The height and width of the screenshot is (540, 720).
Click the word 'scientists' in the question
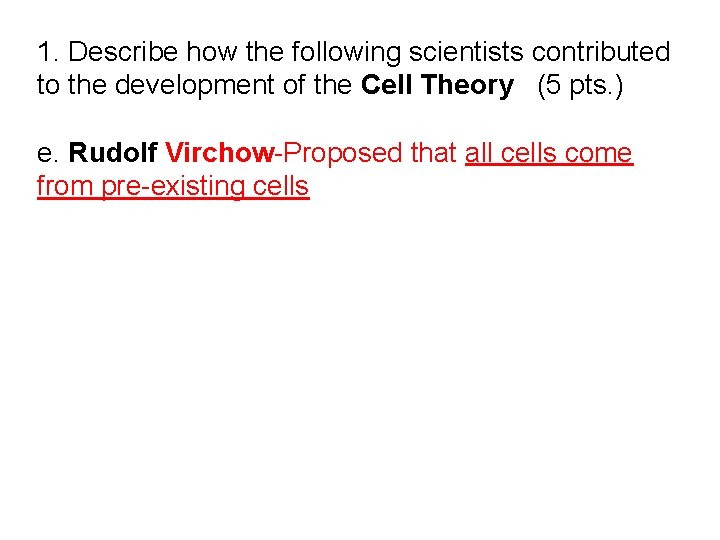point(466,51)
